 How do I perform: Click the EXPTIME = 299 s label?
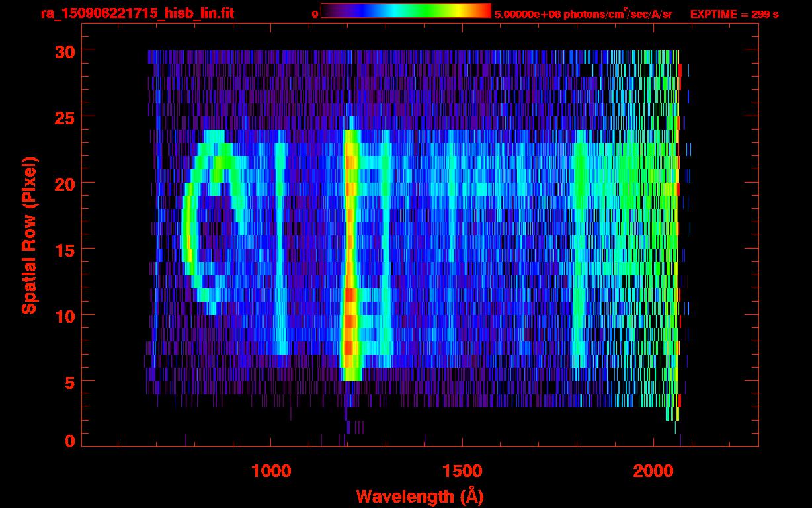coord(734,14)
